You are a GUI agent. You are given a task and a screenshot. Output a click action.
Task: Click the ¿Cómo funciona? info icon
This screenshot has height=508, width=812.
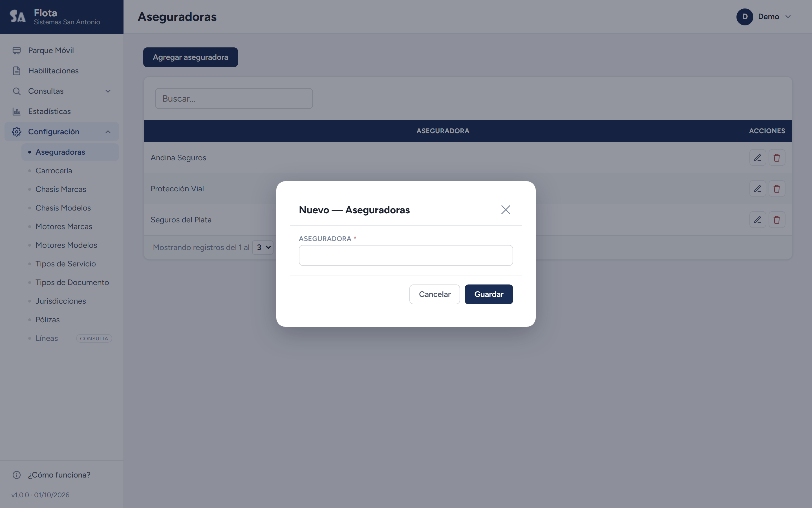pos(16,475)
